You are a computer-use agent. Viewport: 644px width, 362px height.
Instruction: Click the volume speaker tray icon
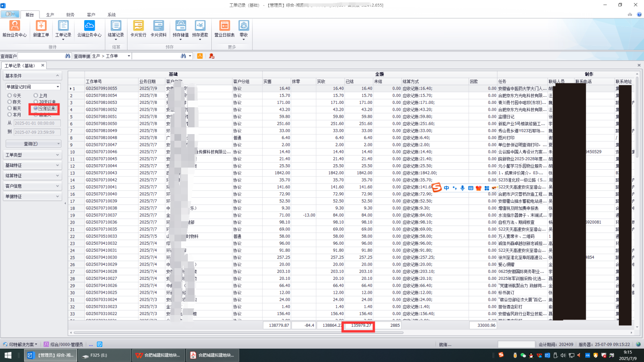[563, 355]
